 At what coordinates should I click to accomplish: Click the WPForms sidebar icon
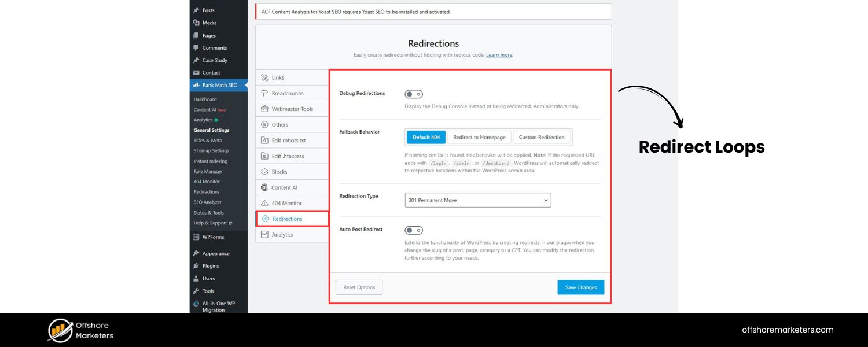pyautogui.click(x=196, y=237)
